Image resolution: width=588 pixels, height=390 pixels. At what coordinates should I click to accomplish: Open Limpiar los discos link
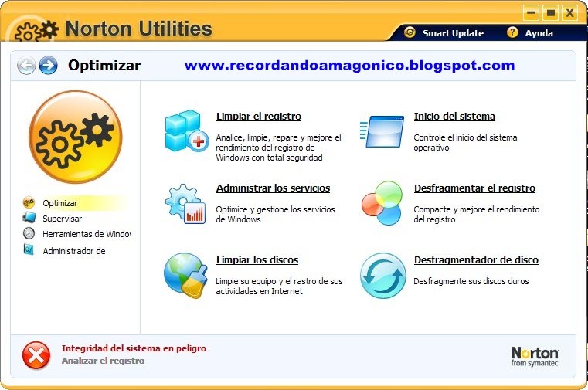pyautogui.click(x=257, y=260)
